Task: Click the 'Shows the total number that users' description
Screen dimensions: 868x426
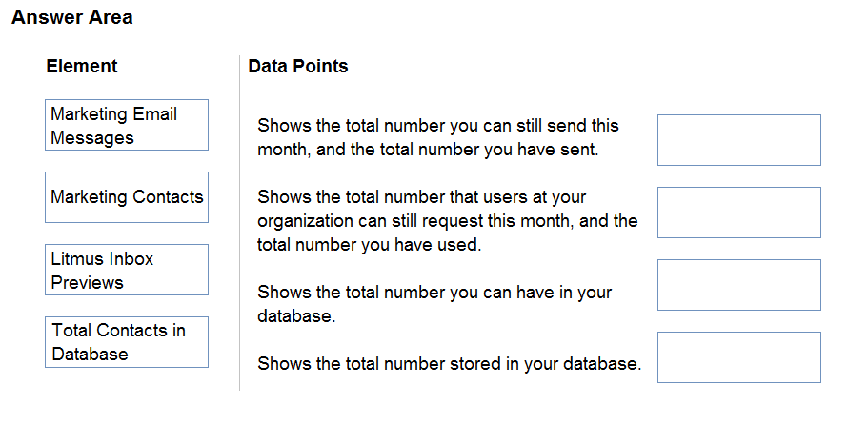Action: pos(447,220)
